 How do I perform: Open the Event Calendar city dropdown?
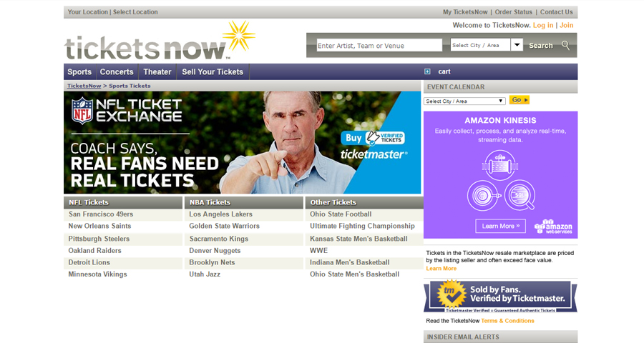tap(464, 101)
